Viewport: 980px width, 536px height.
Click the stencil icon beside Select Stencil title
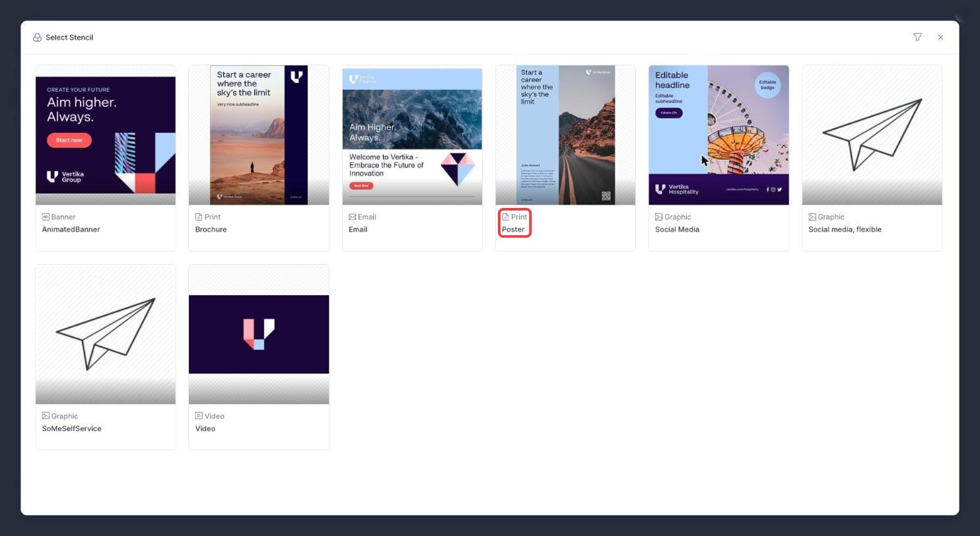tap(37, 38)
